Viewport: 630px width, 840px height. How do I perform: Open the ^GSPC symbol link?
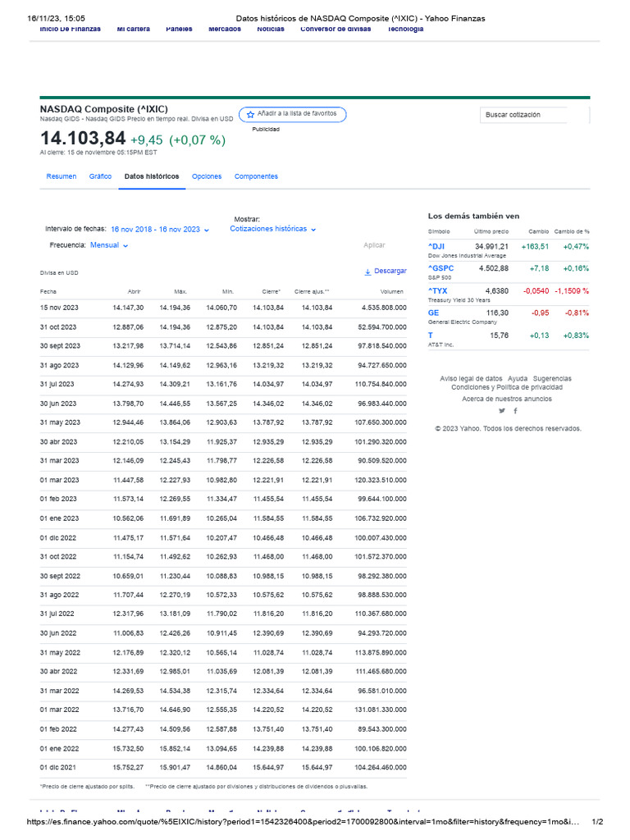[x=441, y=268]
